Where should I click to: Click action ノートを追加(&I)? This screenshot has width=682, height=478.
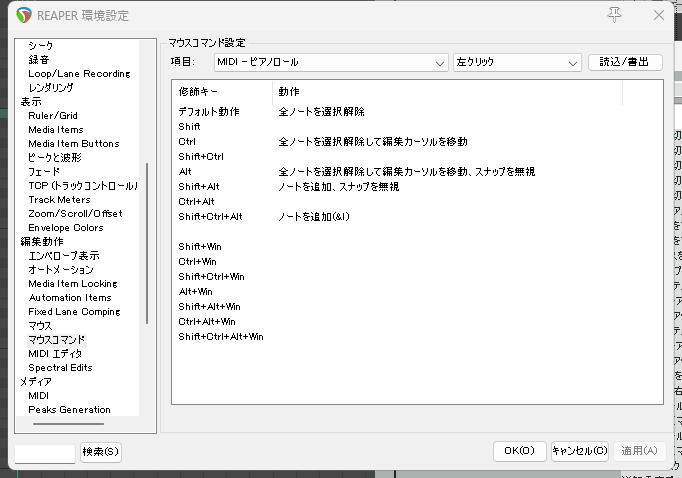314,217
